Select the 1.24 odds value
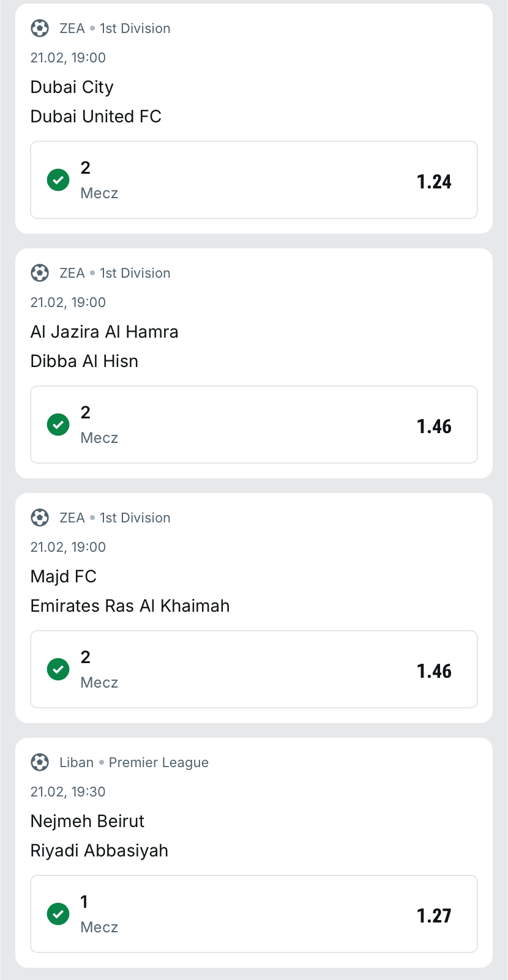This screenshot has height=980, width=508. [434, 182]
